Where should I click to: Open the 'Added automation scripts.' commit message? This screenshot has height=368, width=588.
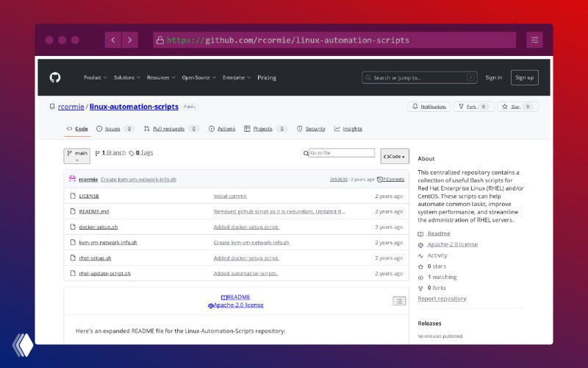pos(245,273)
